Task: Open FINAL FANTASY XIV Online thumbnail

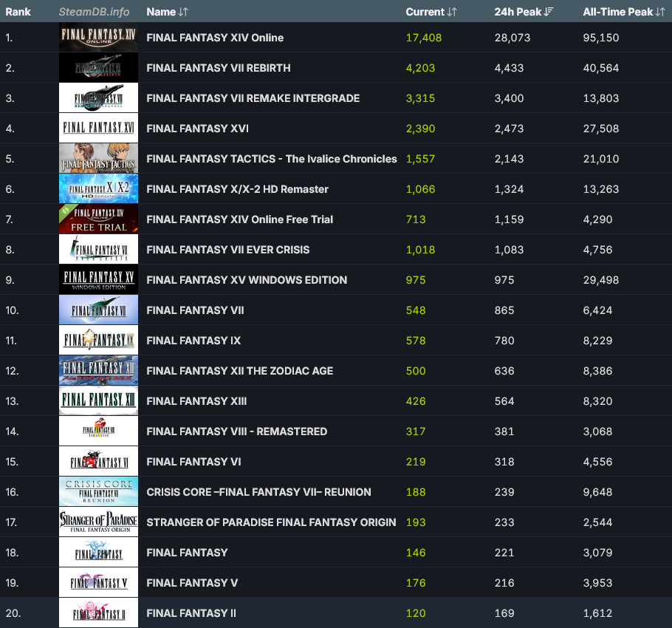Action: [98, 37]
